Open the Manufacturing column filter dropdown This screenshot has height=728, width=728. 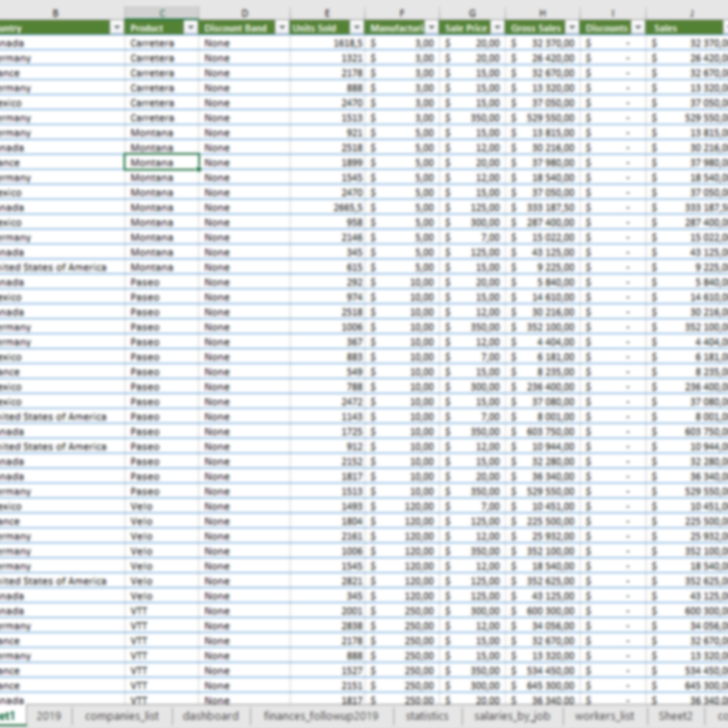tap(431, 28)
